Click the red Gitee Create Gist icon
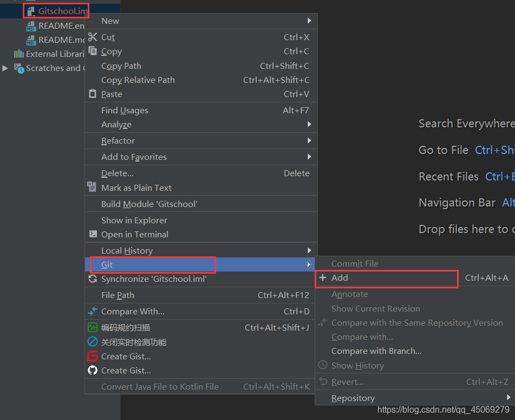This screenshot has height=420, width=515. 93,356
